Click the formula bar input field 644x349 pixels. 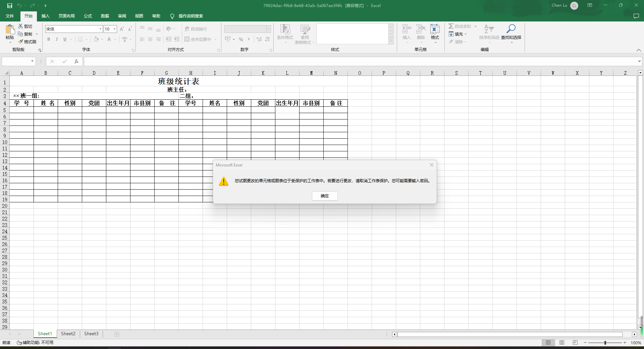pos(359,61)
